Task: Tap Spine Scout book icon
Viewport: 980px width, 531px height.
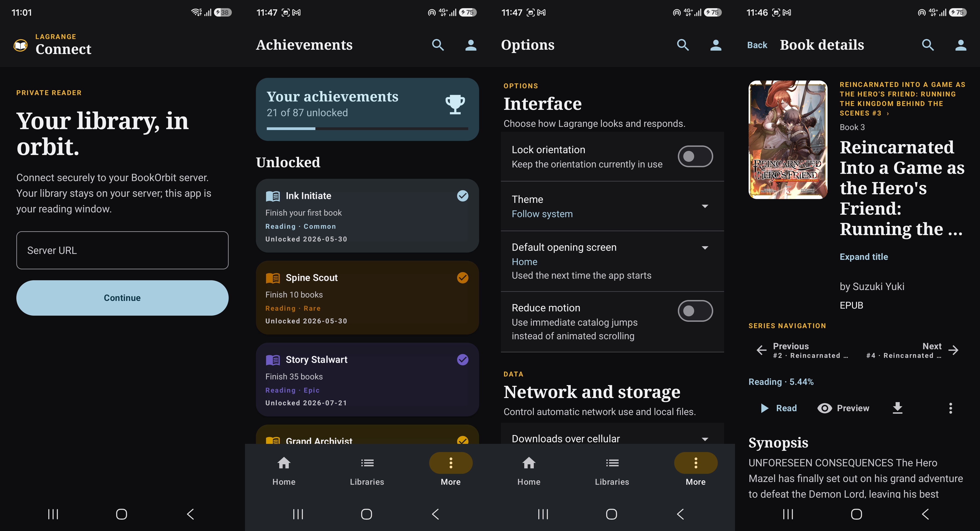Action: (x=273, y=278)
